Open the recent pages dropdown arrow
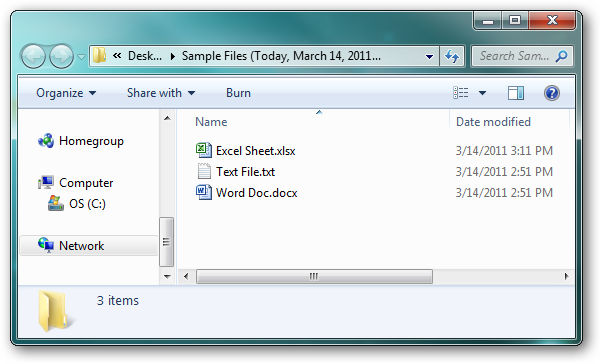Screen dimensions: 601x364 click(81, 57)
